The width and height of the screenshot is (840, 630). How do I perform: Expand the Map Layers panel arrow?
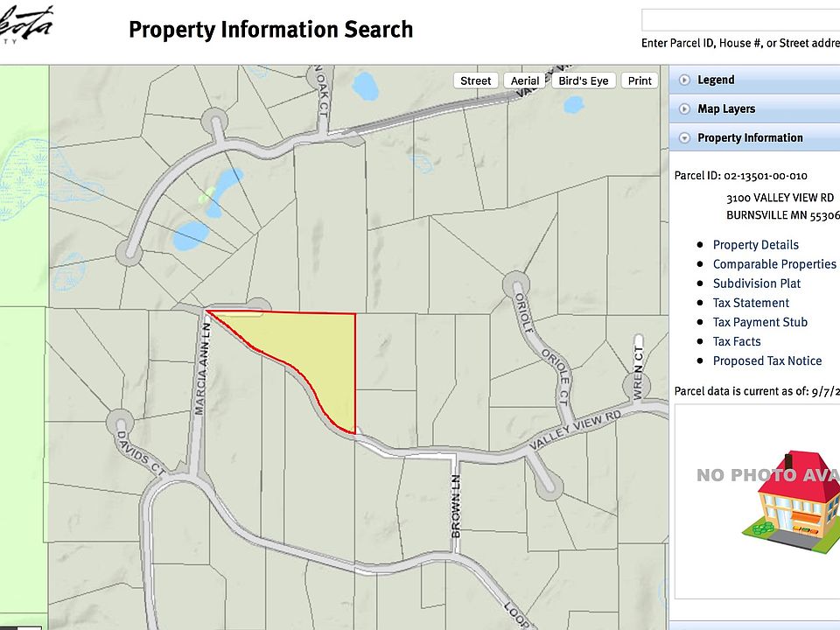coord(684,109)
